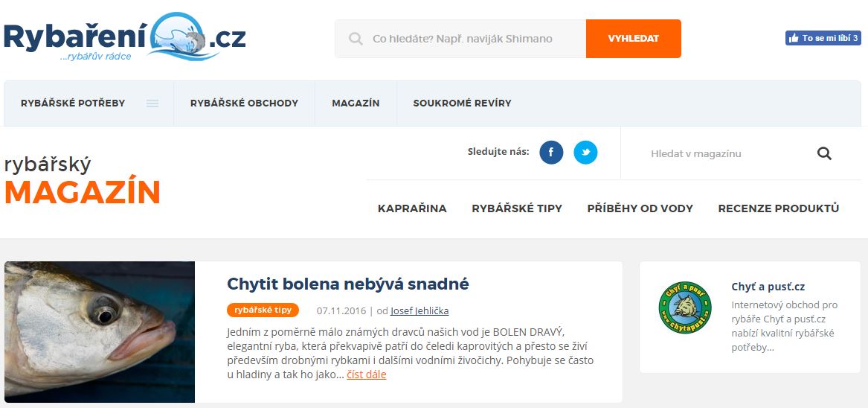The width and height of the screenshot is (868, 408).
Task: Select the RYBÁŘSKÉ TIPY category tab
Action: click(x=517, y=208)
